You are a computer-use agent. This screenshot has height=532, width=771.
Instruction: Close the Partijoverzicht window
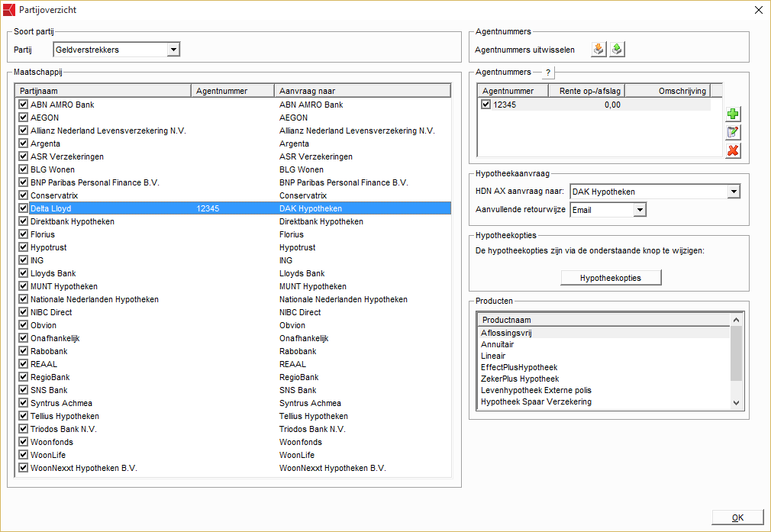tap(759, 11)
